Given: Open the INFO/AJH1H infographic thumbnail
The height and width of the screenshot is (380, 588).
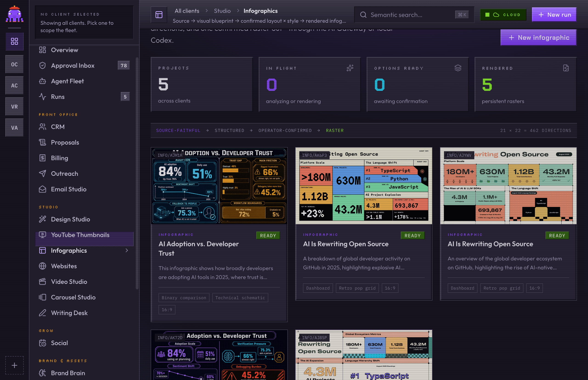Looking at the screenshot, I should [219, 186].
